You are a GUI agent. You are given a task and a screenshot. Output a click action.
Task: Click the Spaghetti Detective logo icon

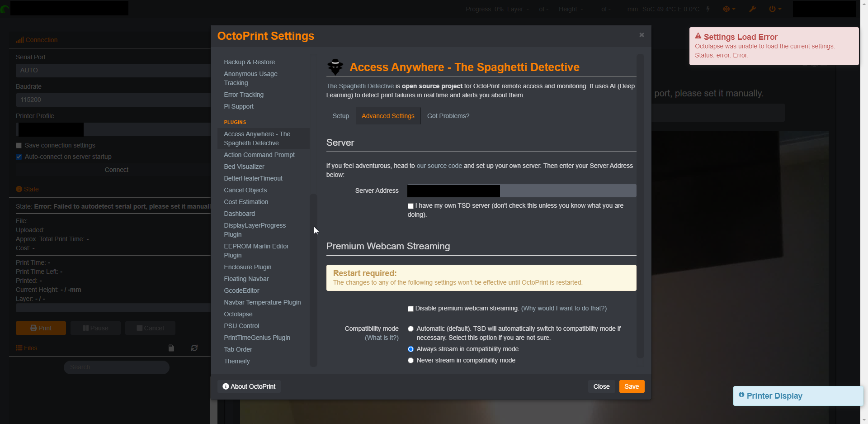335,67
